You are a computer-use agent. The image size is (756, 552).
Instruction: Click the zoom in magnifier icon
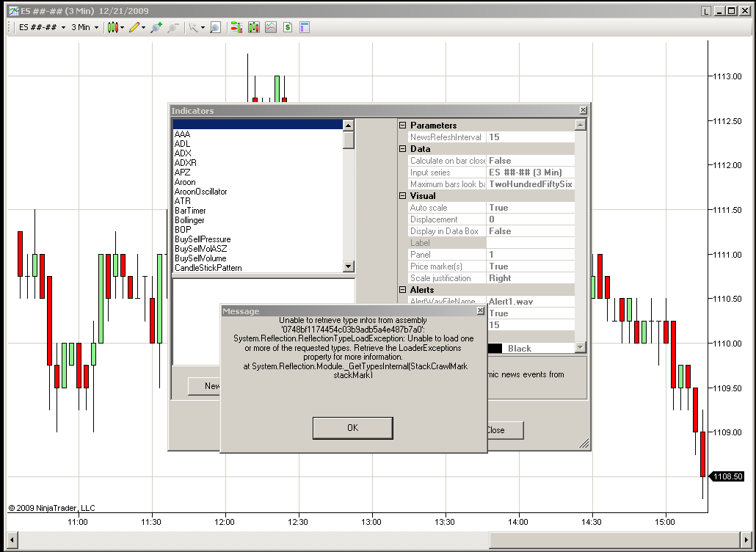[x=156, y=27]
